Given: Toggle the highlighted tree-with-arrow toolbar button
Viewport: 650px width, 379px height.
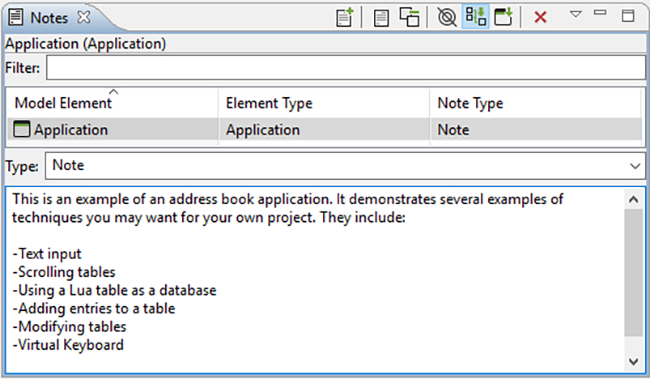Looking at the screenshot, I should pyautogui.click(x=475, y=17).
